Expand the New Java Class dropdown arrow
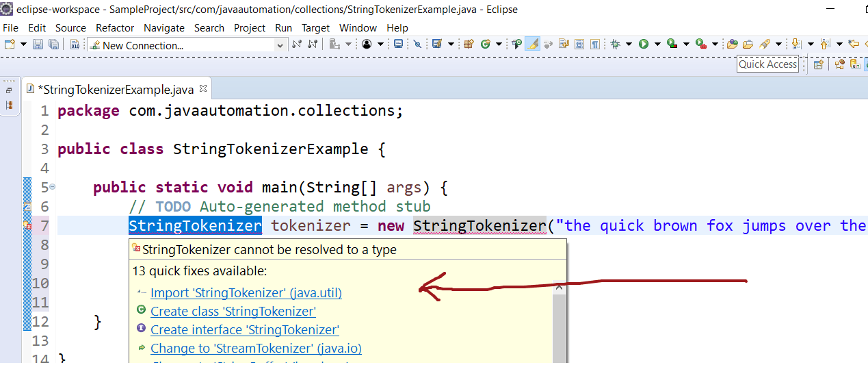The width and height of the screenshot is (868, 365). (499, 45)
